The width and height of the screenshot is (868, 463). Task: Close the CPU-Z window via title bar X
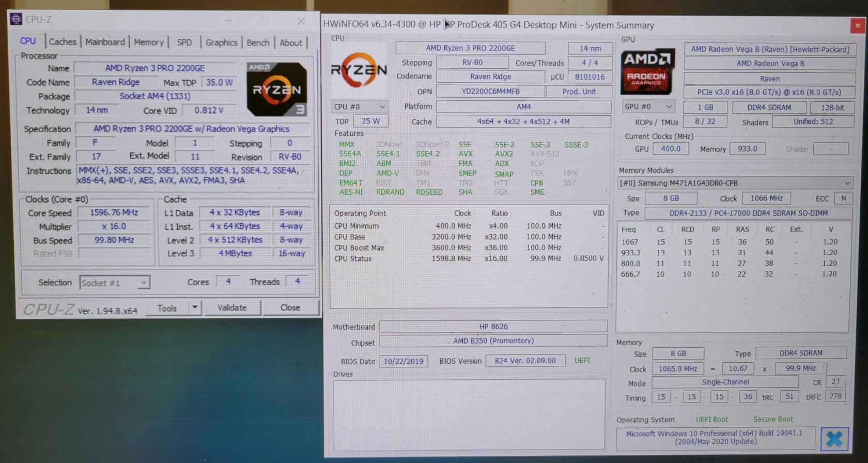(x=301, y=21)
